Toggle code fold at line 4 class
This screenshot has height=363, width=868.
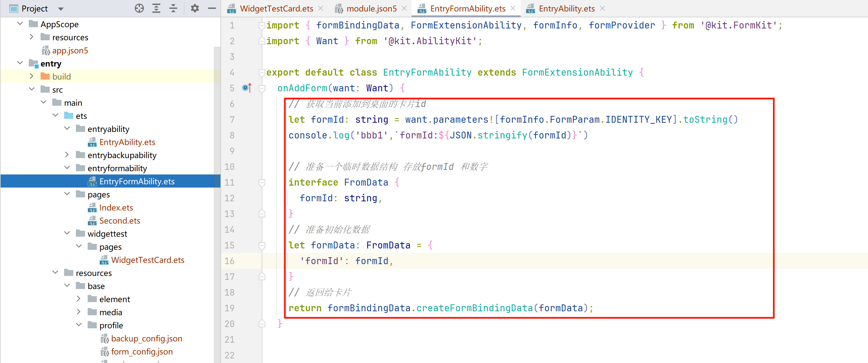pos(262,73)
